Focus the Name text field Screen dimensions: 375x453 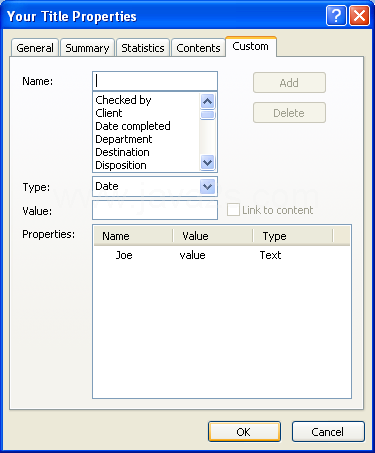tap(155, 81)
